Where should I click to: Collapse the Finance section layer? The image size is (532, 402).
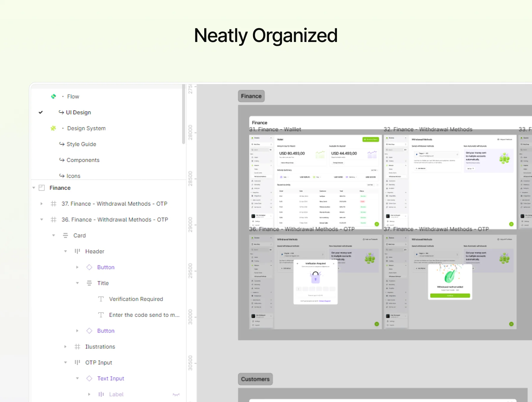34,188
